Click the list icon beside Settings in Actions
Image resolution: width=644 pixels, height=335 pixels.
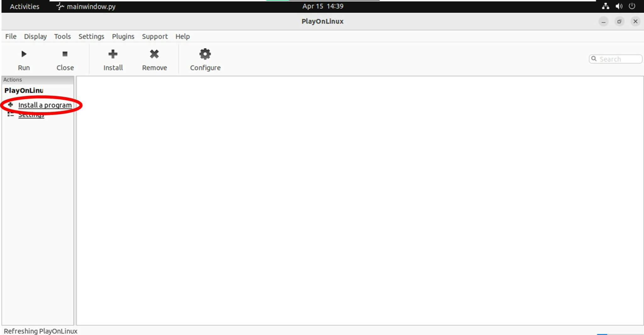coord(10,114)
